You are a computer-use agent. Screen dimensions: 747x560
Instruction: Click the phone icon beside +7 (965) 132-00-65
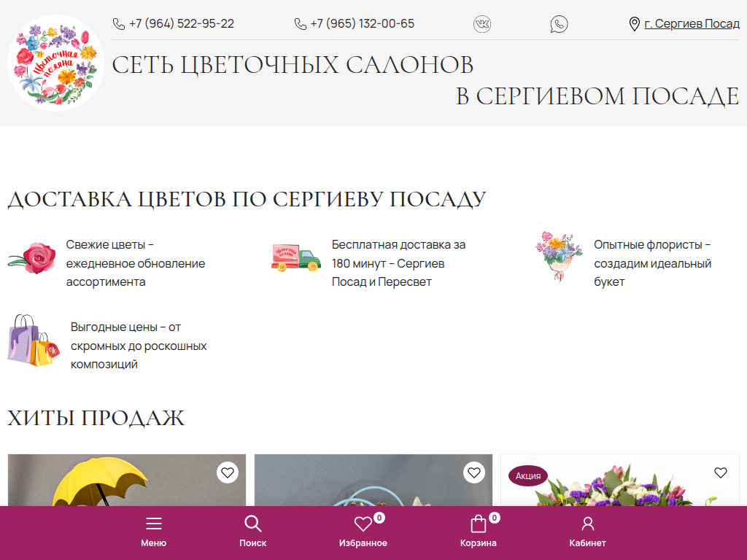pyautogui.click(x=299, y=23)
